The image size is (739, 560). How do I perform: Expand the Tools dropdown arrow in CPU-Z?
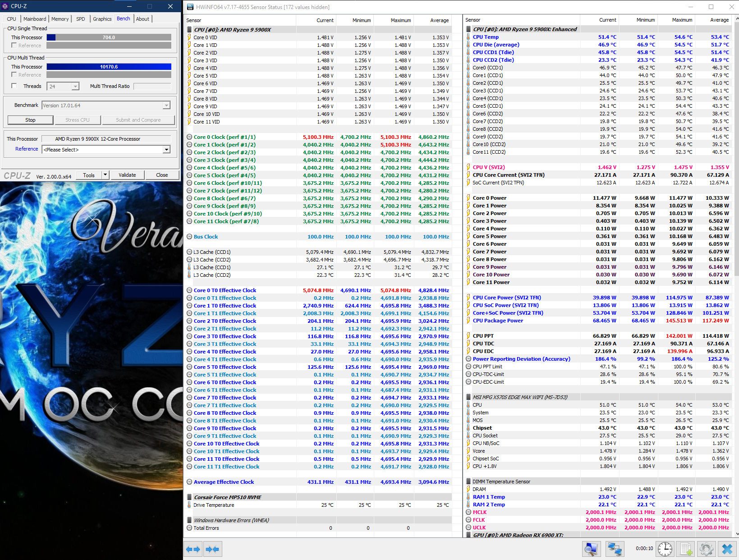tap(106, 175)
